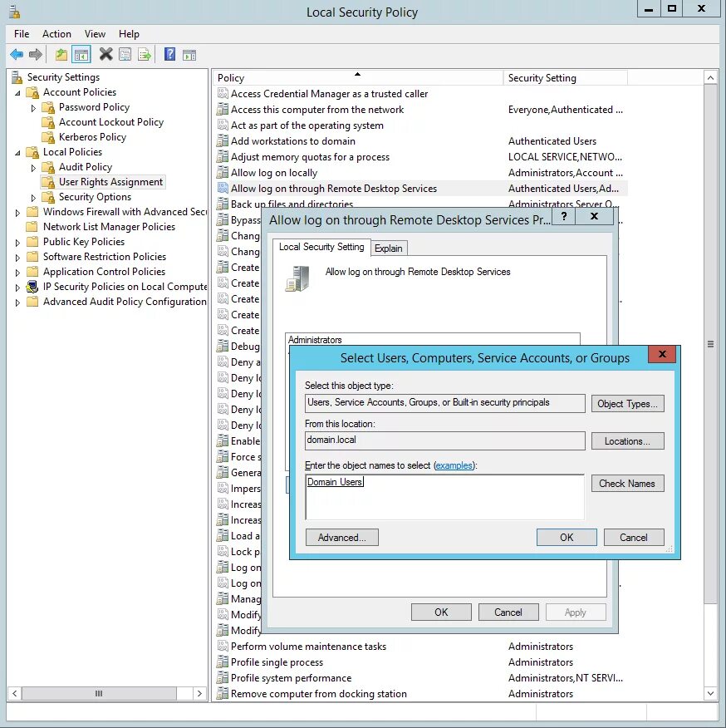Image resolution: width=726 pixels, height=728 pixels.
Task: Expand the Audit Policy node arrow
Action: (x=33, y=168)
